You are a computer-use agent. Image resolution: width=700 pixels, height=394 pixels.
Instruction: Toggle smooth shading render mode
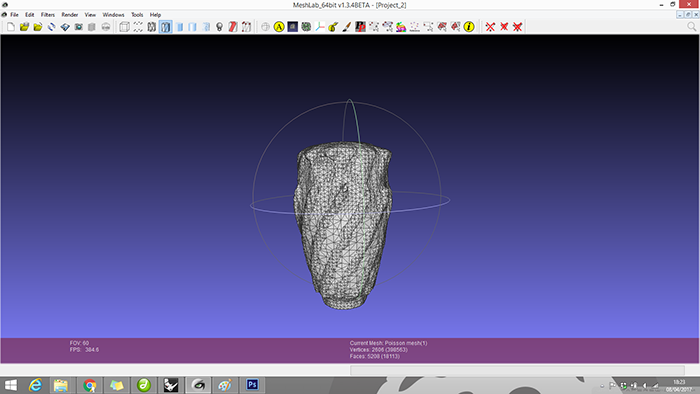pos(206,27)
